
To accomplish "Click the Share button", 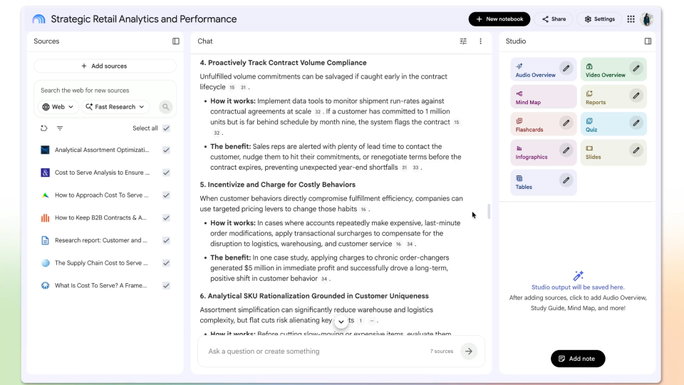I will tap(554, 19).
